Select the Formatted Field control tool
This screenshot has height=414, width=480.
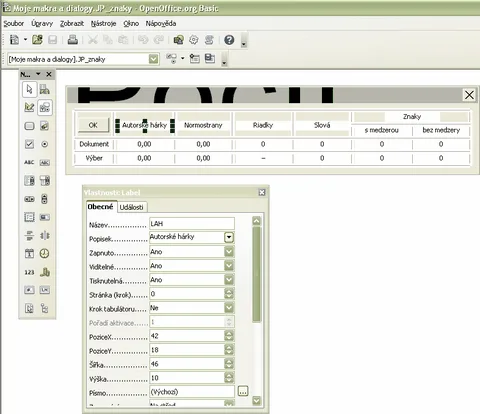tap(29, 290)
